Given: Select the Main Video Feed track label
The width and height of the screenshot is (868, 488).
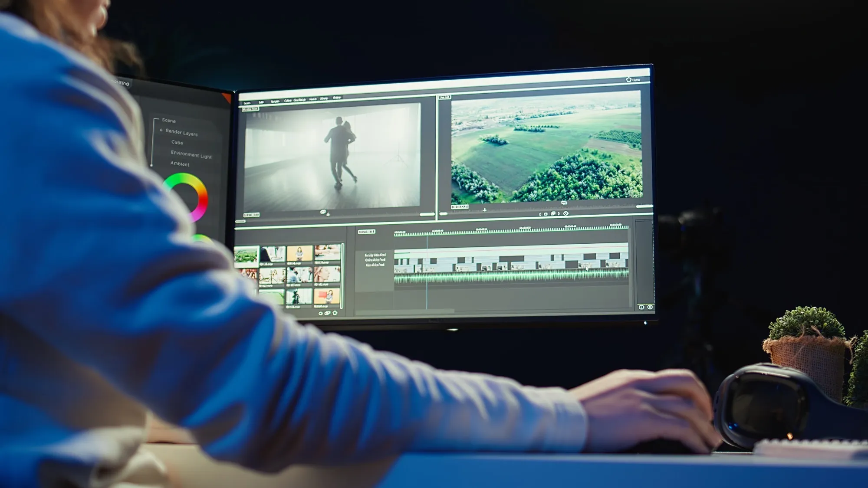Looking at the screenshot, I should (375, 265).
